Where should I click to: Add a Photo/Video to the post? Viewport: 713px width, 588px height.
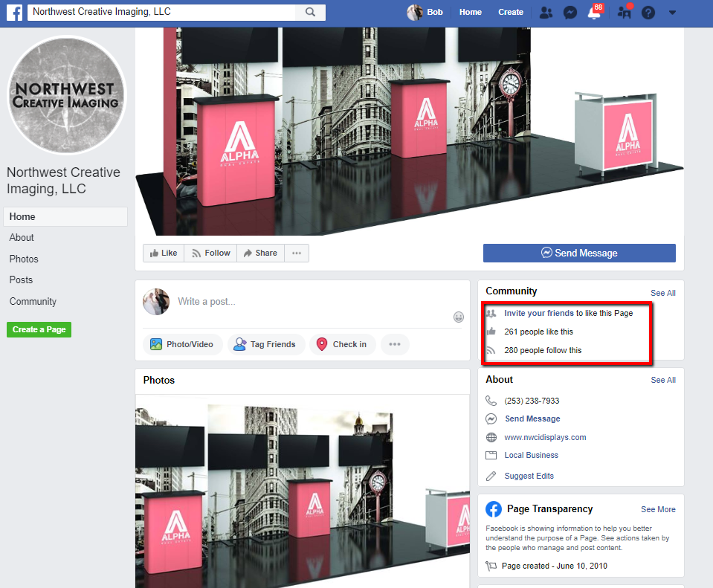tap(182, 344)
